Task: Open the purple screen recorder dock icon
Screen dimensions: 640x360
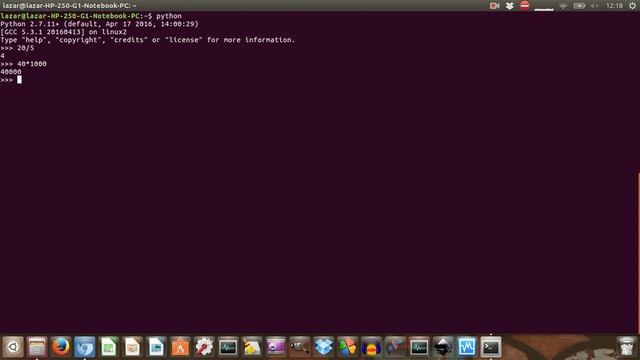Action: coord(276,347)
